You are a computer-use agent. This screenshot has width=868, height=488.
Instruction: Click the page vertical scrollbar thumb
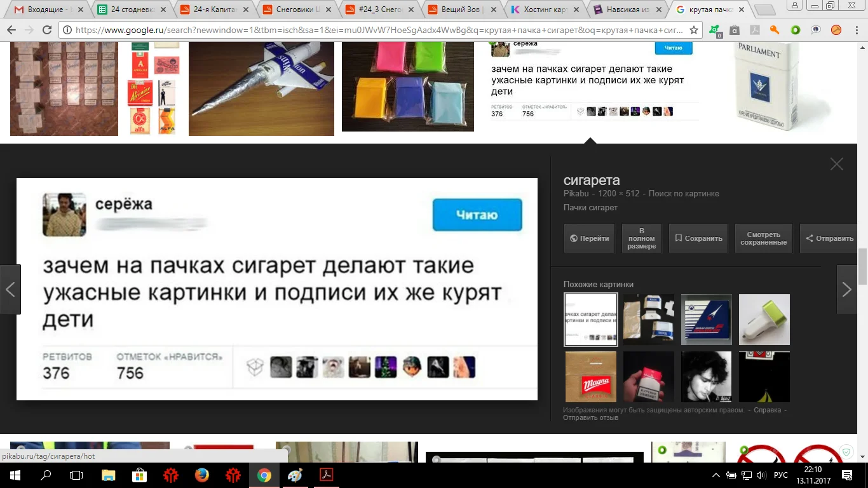(862, 266)
